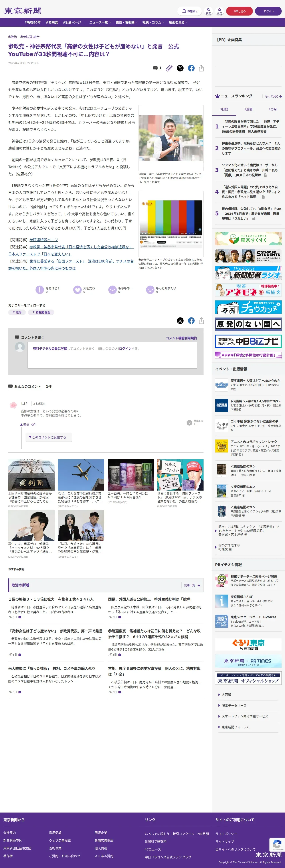285x868 pixels.
Task: Select the 3日間 ranking tab
Action: point(224,109)
